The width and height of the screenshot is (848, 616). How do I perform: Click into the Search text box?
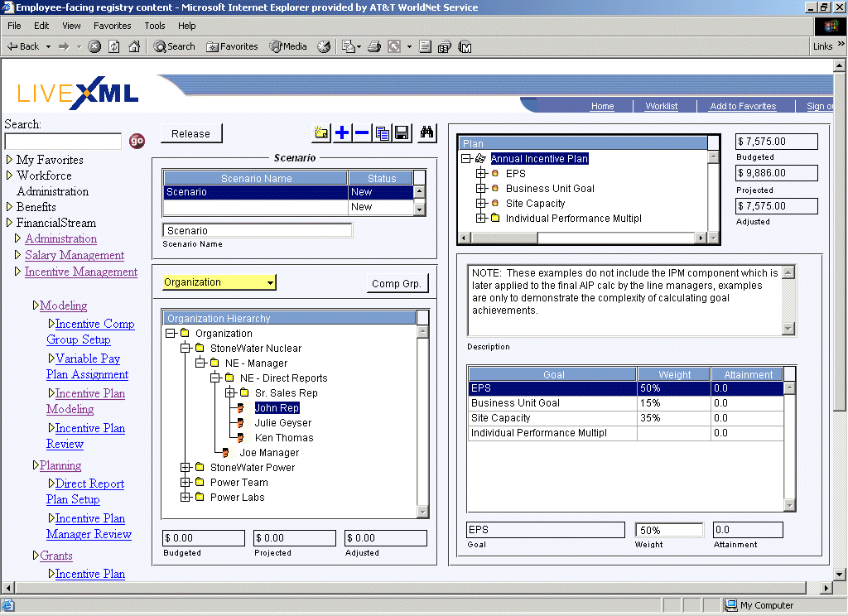63,141
